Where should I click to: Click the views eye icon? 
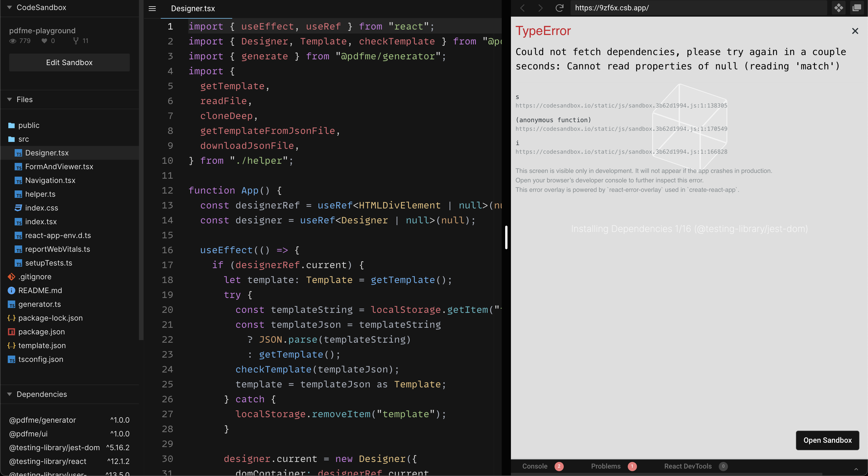(13, 41)
